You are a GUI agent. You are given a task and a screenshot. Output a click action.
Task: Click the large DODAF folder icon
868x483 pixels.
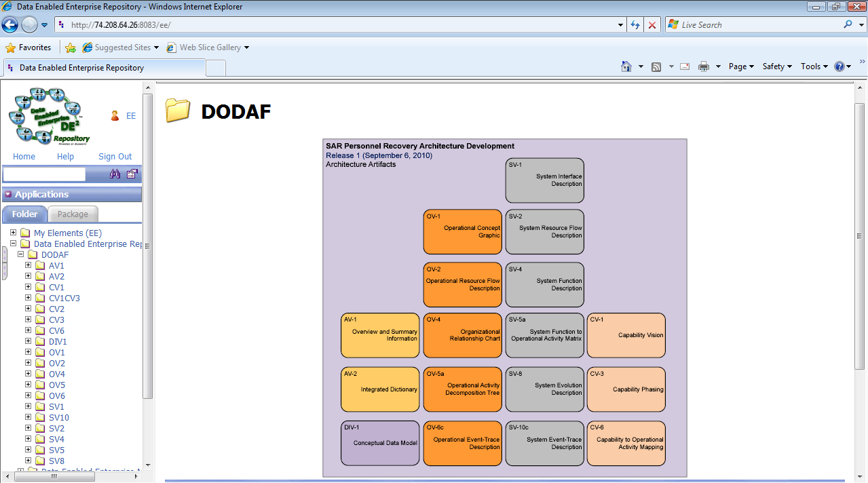pyautogui.click(x=178, y=111)
